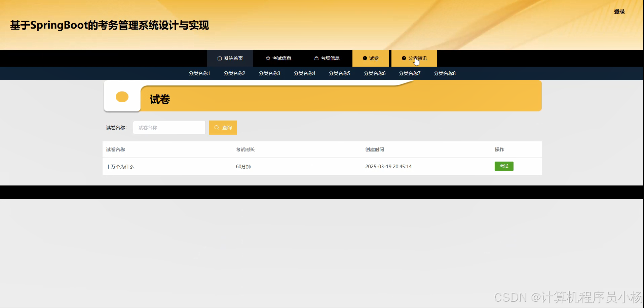644x308 pixels.
Task: Select category 分类名称3
Action: tap(269, 73)
